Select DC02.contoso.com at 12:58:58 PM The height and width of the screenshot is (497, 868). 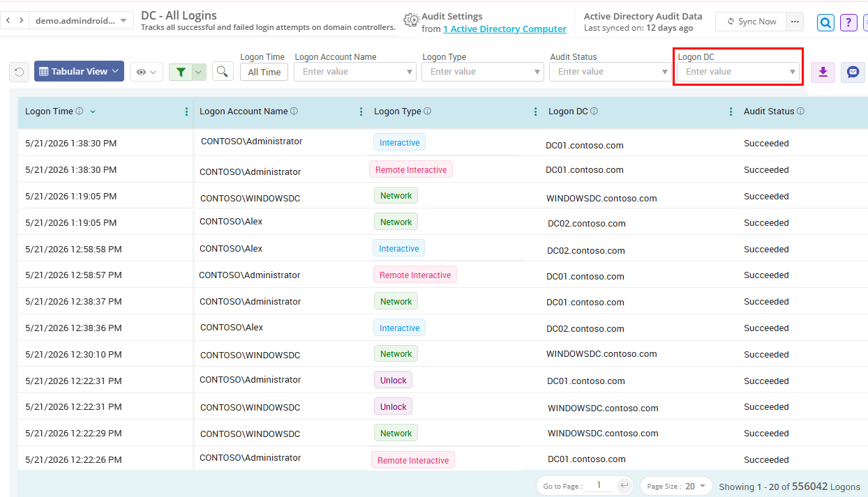pyautogui.click(x=586, y=250)
